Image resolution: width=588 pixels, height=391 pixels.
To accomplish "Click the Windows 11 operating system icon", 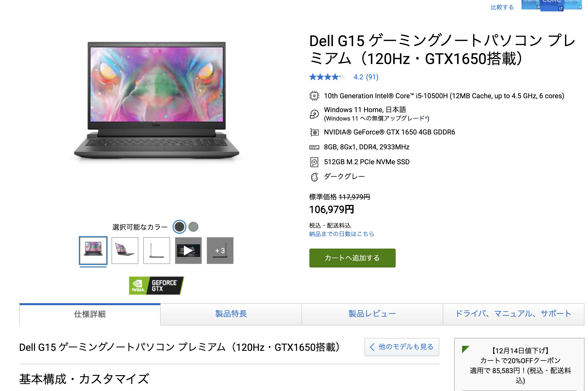I will [x=314, y=114].
